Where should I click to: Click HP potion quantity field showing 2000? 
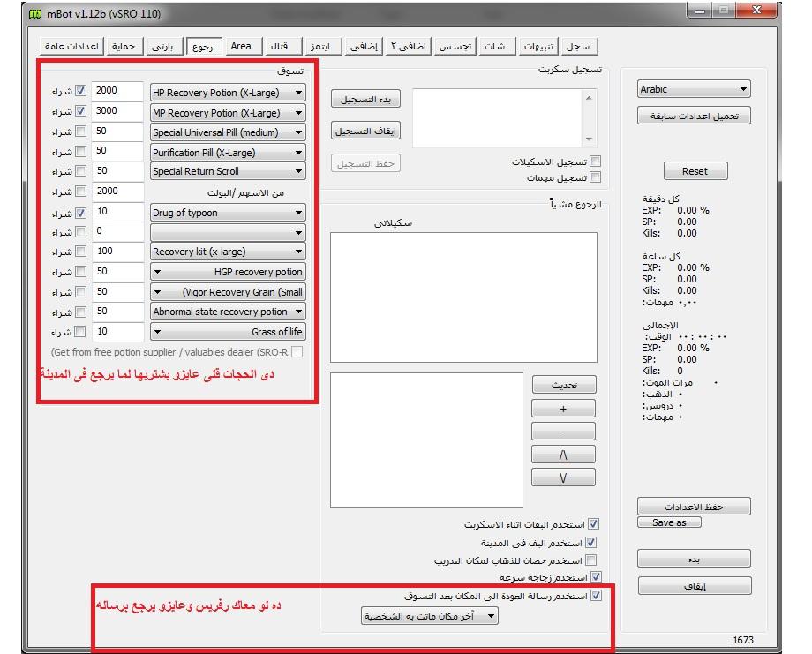point(117,91)
